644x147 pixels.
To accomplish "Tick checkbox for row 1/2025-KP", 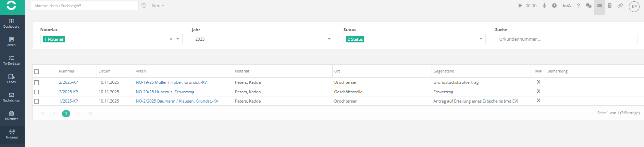I will [37, 102].
